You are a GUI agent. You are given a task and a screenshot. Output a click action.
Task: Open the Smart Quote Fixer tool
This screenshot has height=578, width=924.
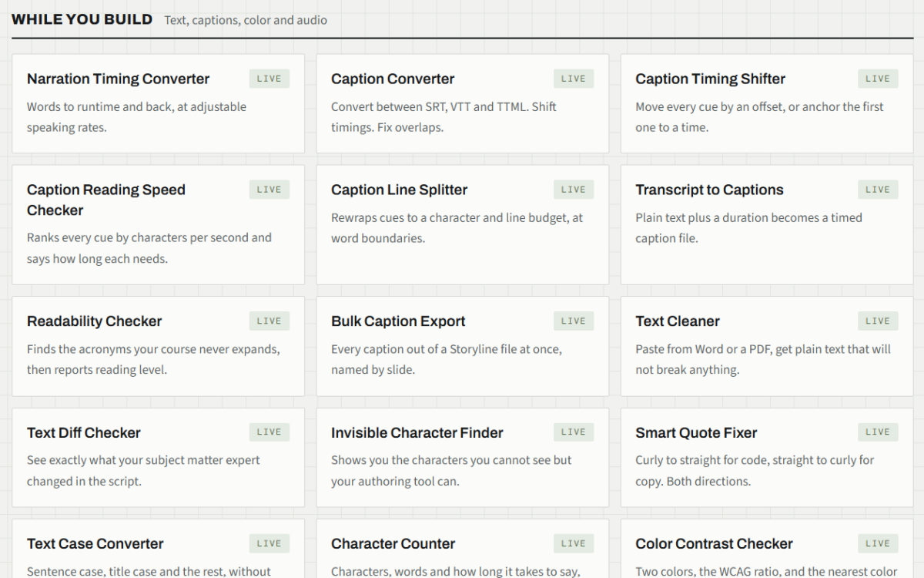click(767, 457)
